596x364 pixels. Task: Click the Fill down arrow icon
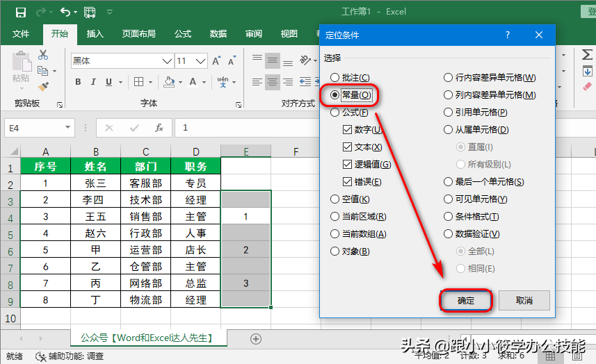[x=587, y=71]
